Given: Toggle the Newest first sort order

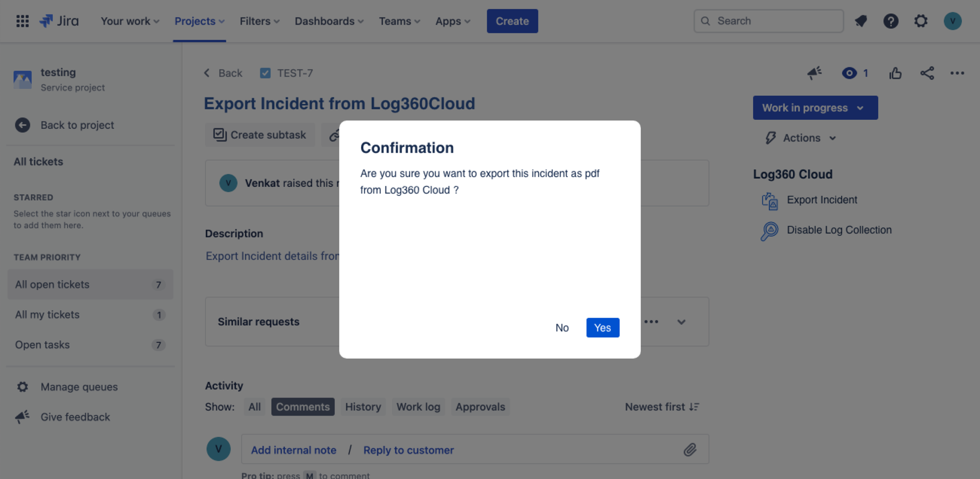Looking at the screenshot, I should pyautogui.click(x=662, y=407).
